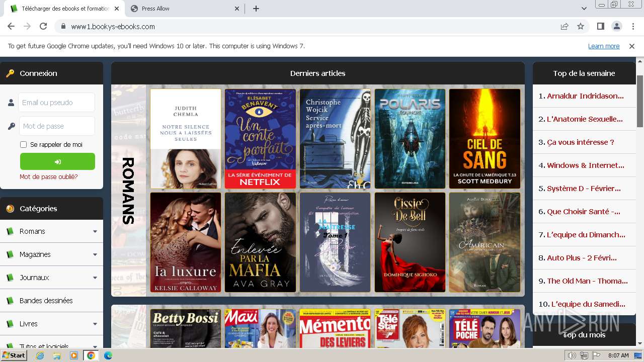The width and height of the screenshot is (644, 362).
Task: Open the tab search chevron
Action: pyautogui.click(x=584, y=9)
